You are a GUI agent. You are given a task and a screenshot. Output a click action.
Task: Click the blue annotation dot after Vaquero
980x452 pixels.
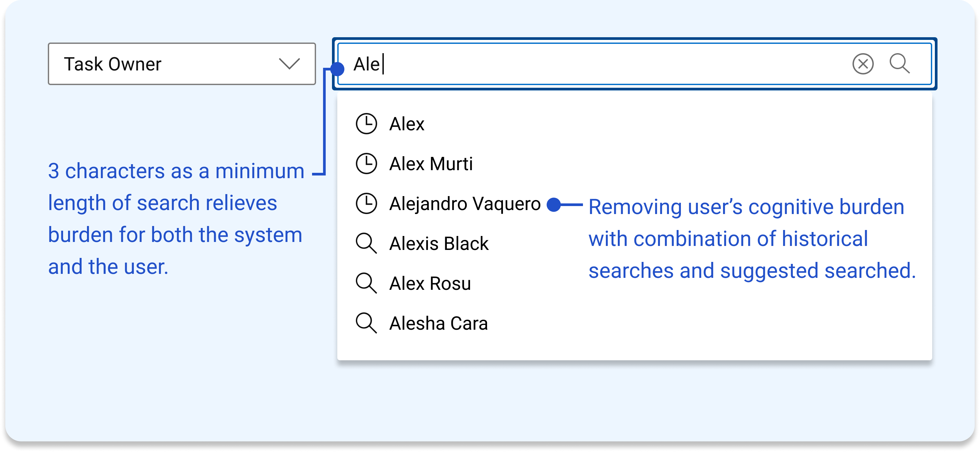click(x=553, y=205)
